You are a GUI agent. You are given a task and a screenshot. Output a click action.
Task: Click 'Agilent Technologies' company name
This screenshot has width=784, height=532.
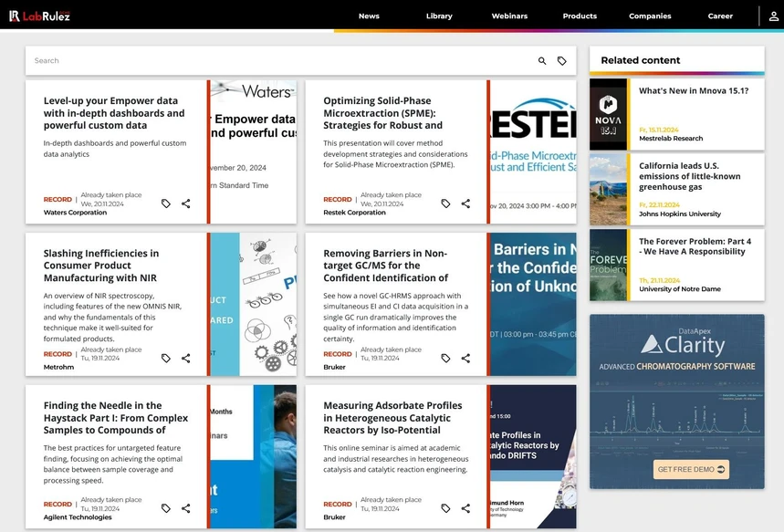[x=78, y=517]
